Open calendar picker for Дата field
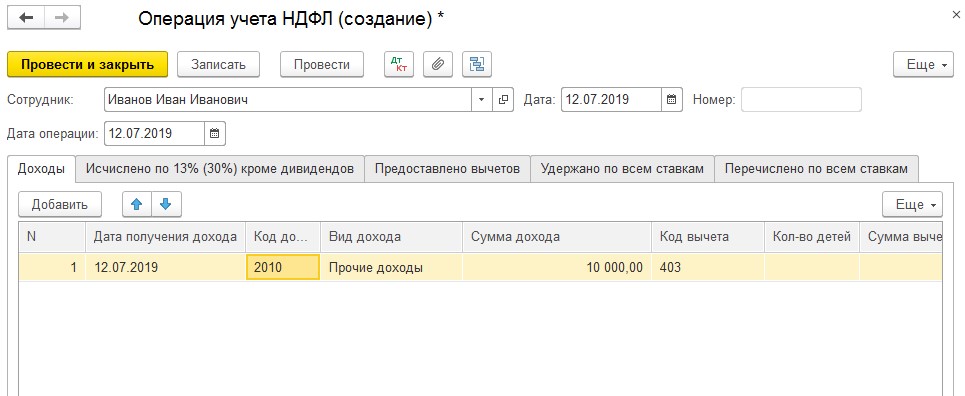965x396 pixels. (671, 99)
